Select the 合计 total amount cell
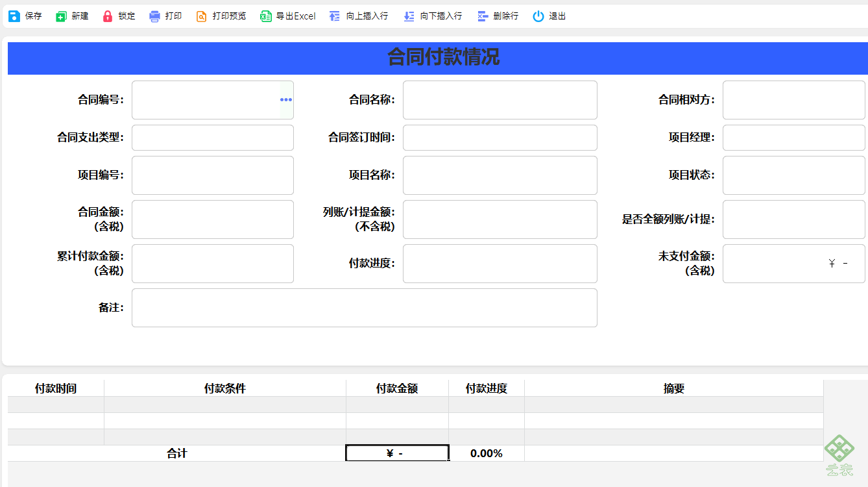This screenshot has height=487, width=868. click(397, 453)
